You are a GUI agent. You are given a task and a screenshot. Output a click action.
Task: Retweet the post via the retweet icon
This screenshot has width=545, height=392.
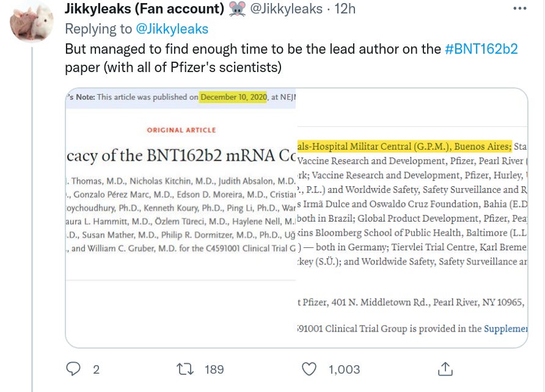(x=184, y=369)
